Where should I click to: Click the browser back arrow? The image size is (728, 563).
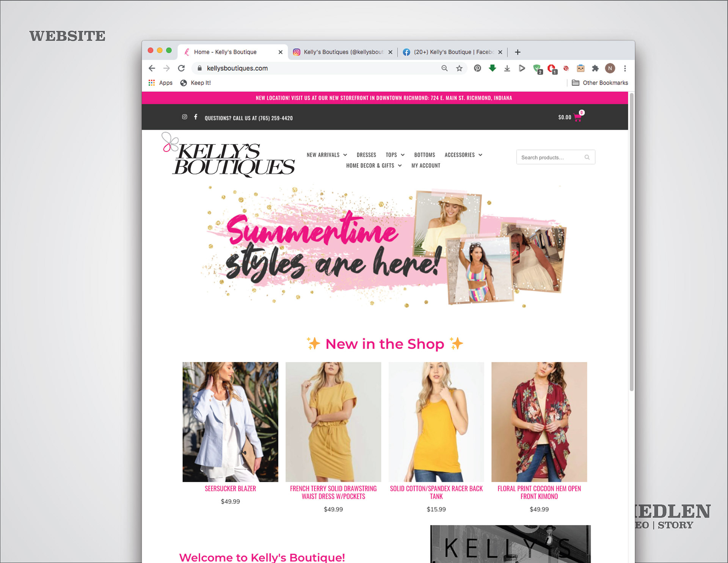pyautogui.click(x=152, y=68)
